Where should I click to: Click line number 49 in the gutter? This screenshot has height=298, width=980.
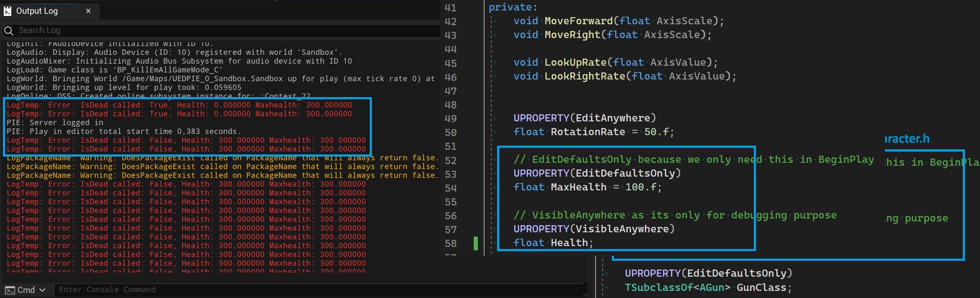tap(450, 119)
